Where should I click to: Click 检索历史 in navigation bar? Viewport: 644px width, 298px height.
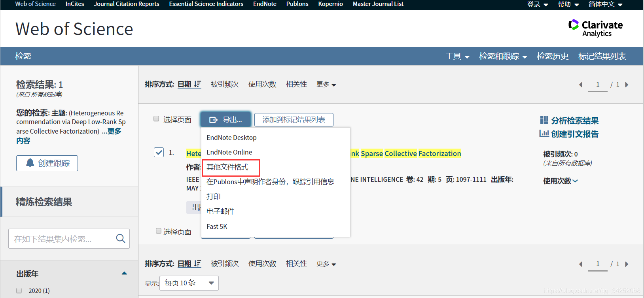(x=553, y=56)
